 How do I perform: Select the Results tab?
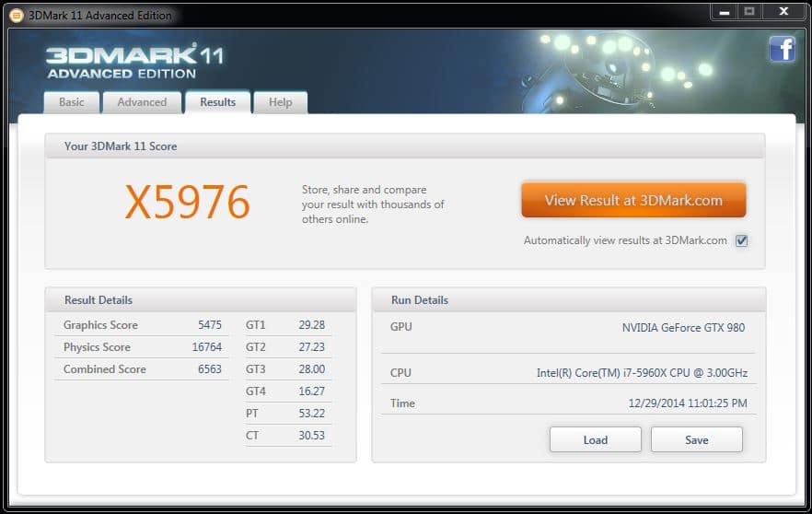click(x=218, y=102)
